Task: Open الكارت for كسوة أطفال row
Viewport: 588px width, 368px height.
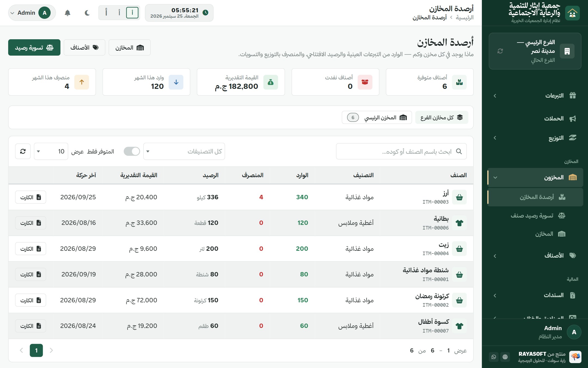Action: (30, 326)
